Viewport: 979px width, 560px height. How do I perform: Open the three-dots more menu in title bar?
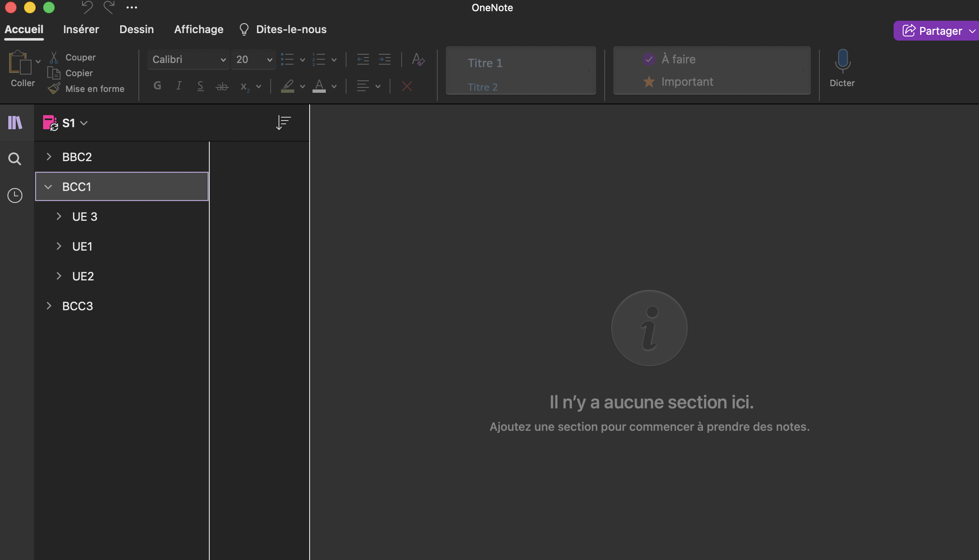tap(132, 7)
